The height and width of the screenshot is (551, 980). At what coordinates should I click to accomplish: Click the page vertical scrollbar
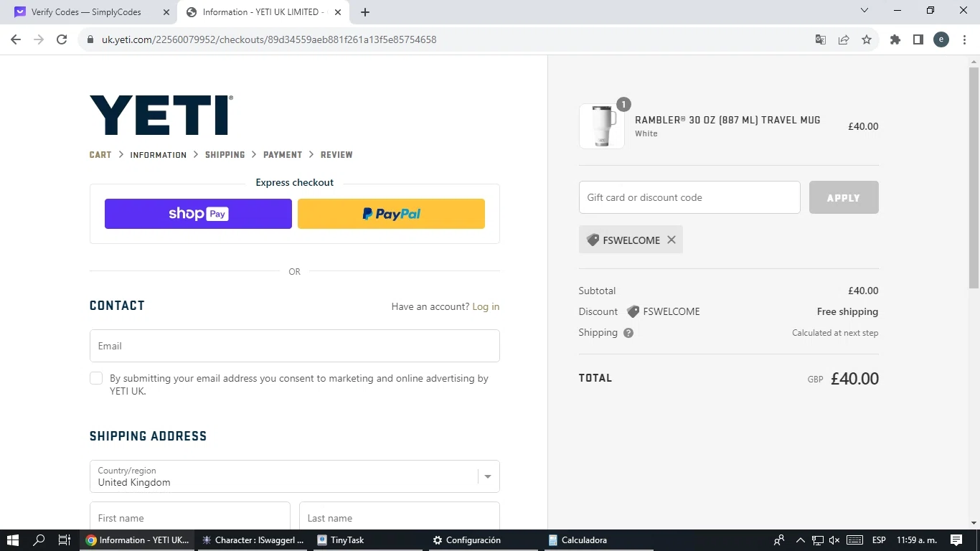coord(974,178)
